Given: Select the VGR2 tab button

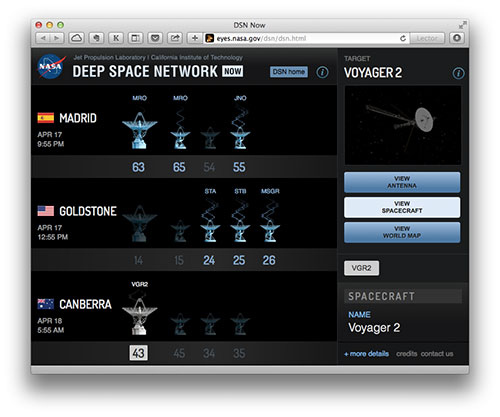Looking at the screenshot, I should point(361,268).
